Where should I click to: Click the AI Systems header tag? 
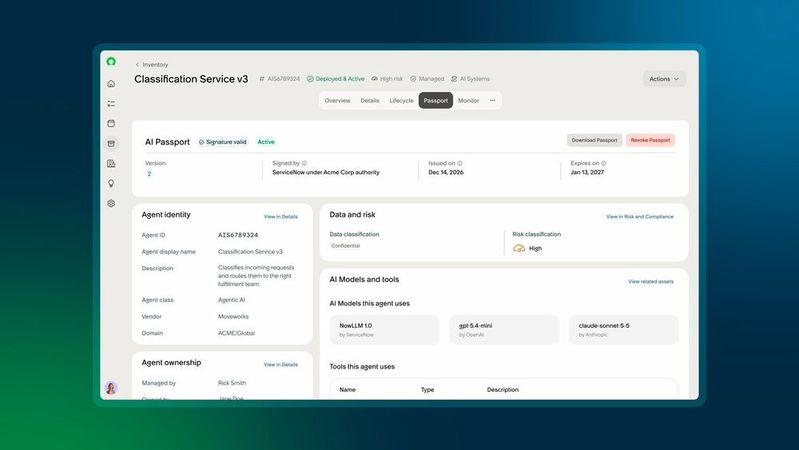pyautogui.click(x=470, y=79)
